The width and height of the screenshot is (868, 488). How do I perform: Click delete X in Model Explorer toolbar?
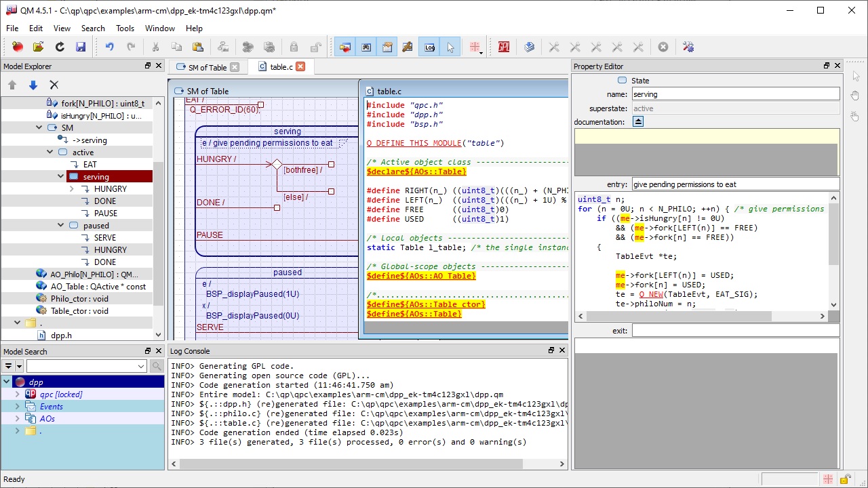coord(54,85)
